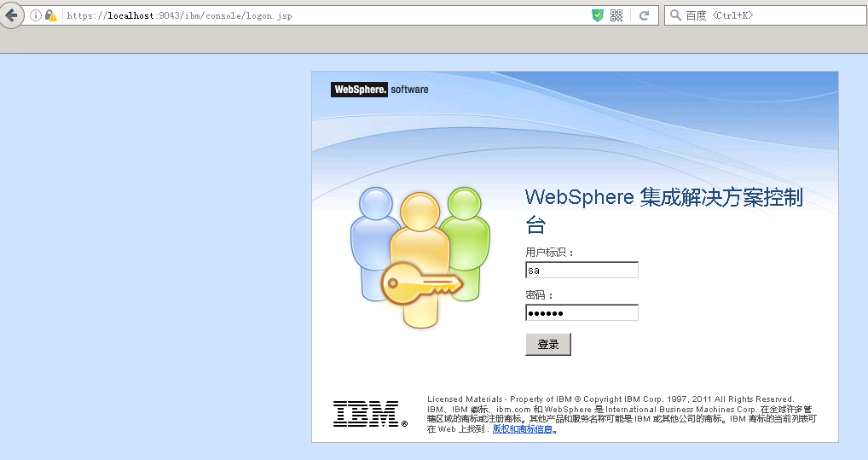Screen dimensions: 868x460
Task: Open the site information icon
Action: click(36, 15)
